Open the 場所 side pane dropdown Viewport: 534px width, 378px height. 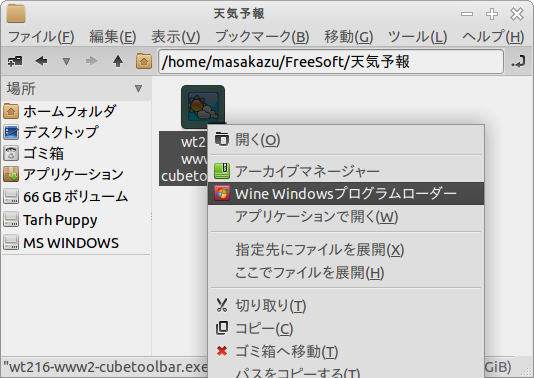(x=138, y=89)
